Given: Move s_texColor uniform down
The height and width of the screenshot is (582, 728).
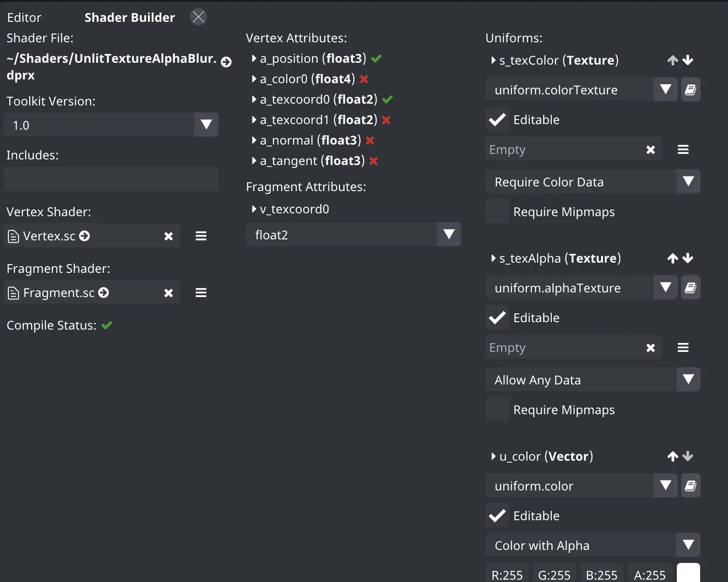Looking at the screenshot, I should coord(688,60).
